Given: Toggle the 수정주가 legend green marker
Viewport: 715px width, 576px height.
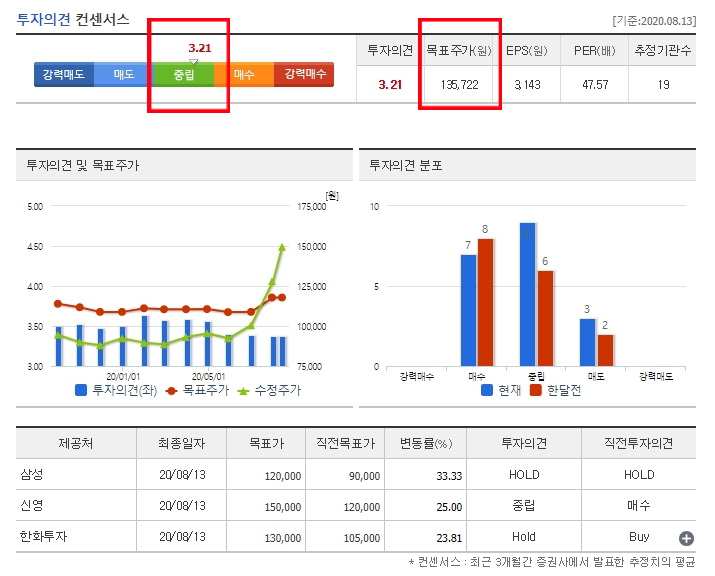Looking at the screenshot, I should (244, 391).
